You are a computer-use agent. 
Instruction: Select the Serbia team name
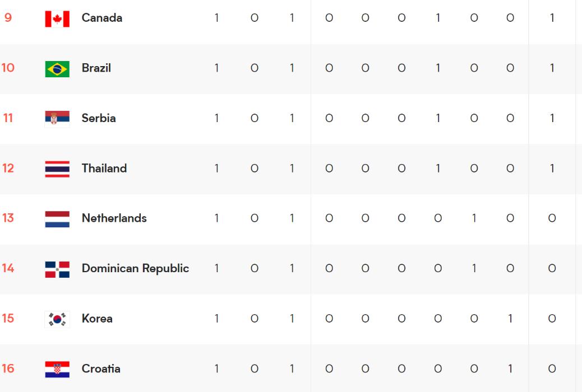(99, 118)
